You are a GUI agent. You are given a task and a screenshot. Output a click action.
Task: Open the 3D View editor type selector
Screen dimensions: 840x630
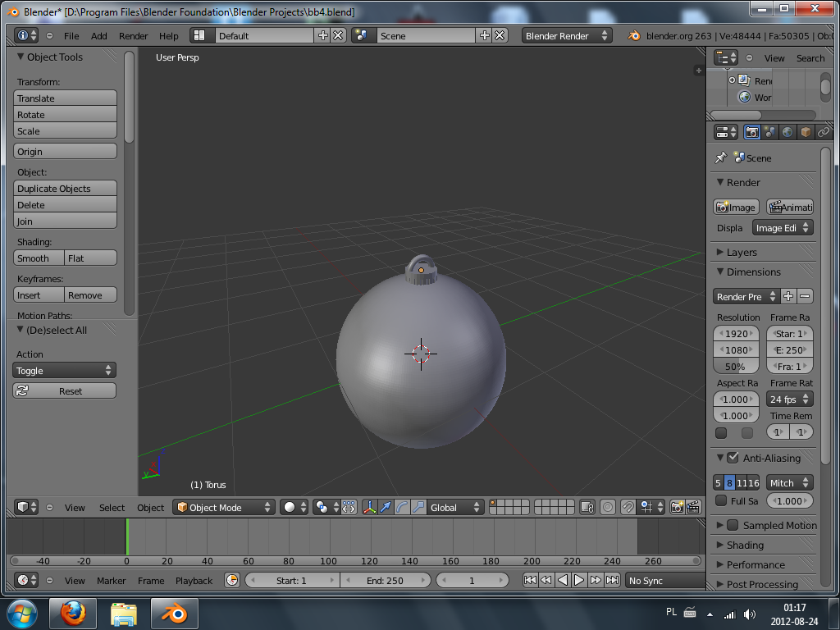[25, 507]
